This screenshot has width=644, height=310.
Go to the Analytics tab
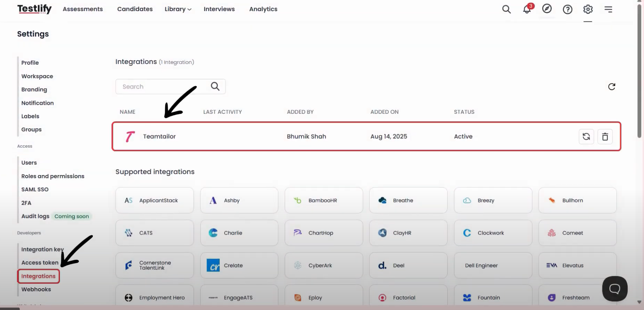coord(263,9)
